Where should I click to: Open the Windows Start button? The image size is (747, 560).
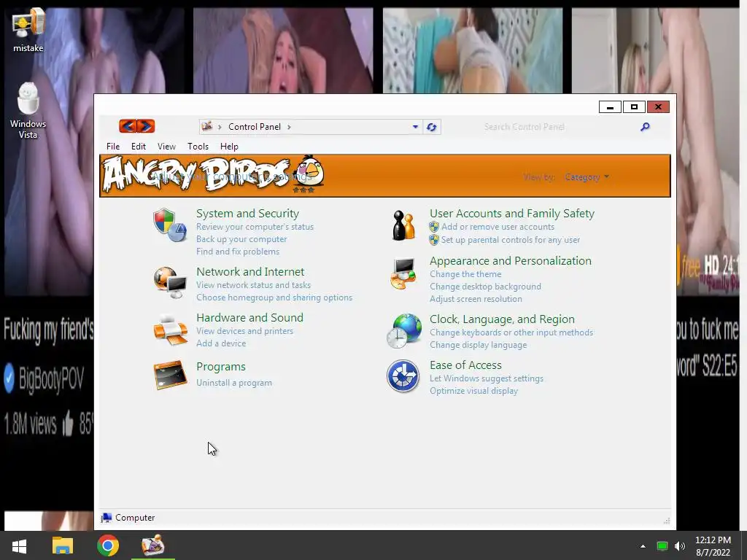coord(19,545)
